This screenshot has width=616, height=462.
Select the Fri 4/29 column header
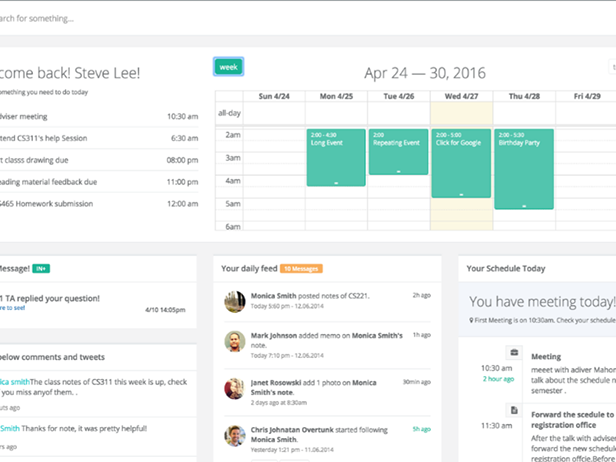coord(587,96)
